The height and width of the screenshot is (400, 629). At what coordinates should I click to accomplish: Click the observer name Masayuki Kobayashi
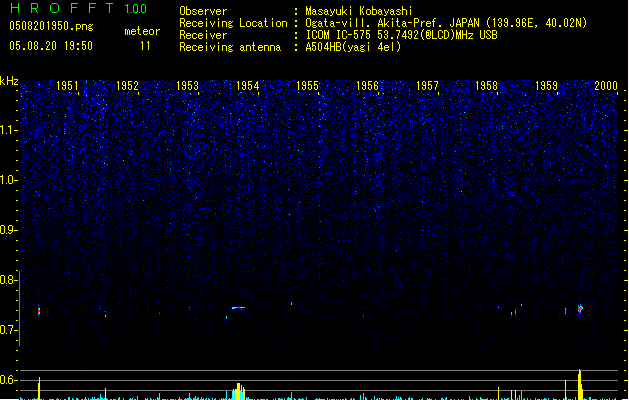[359, 11]
